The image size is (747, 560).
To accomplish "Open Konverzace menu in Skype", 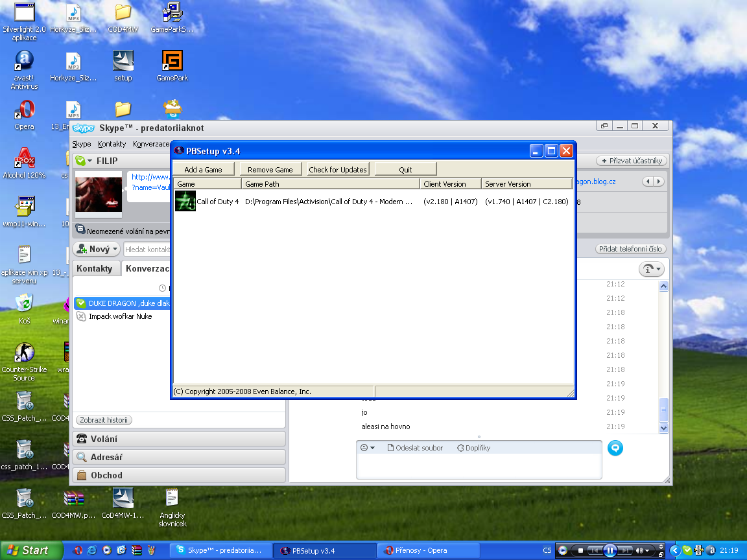I will 151,144.
